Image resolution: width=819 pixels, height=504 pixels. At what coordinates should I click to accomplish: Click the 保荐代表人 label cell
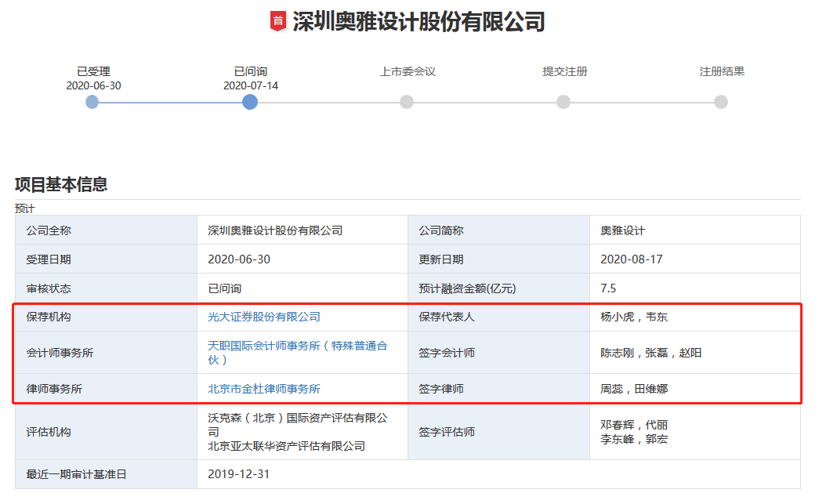(498, 317)
